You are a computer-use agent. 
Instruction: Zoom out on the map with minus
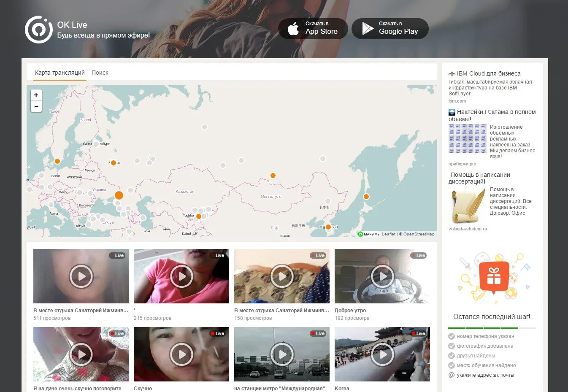click(x=36, y=106)
